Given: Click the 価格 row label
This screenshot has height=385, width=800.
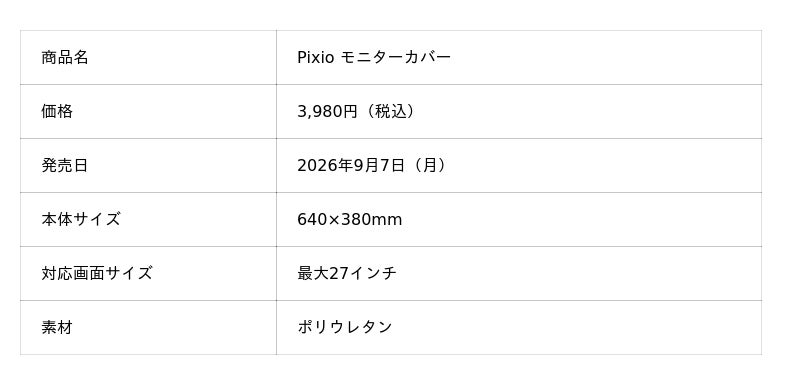Looking at the screenshot, I should (57, 112).
